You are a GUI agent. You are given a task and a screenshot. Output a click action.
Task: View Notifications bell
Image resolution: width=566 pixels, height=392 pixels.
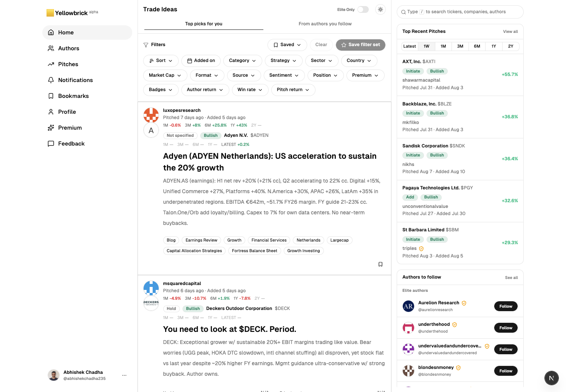point(87,80)
